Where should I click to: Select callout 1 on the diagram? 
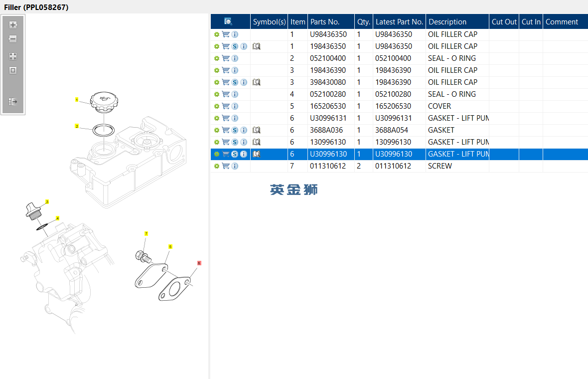click(77, 100)
